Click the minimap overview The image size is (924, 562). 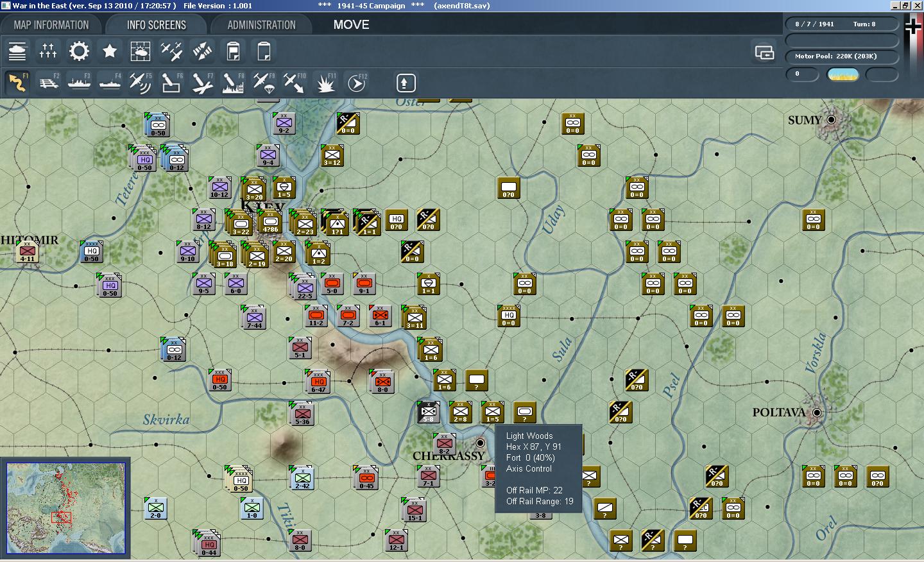coord(66,509)
